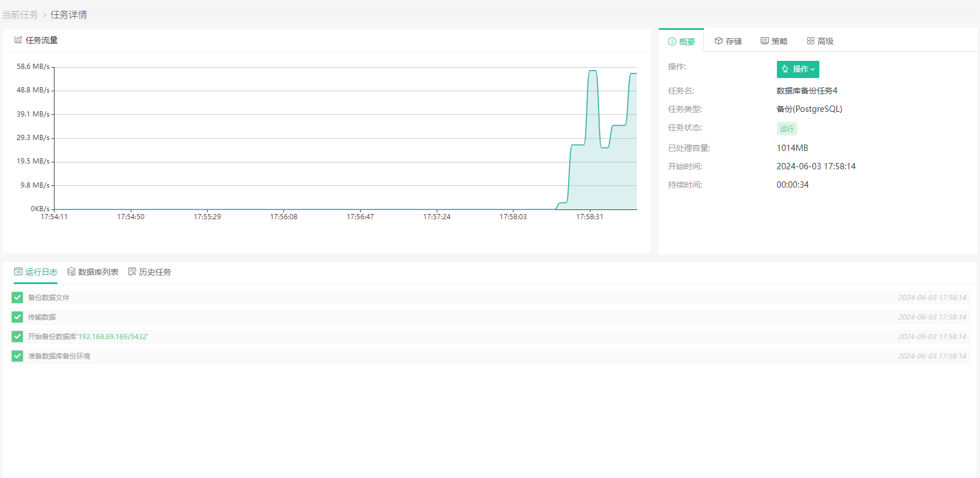Click the traffic chart peak area
This screenshot has width=980, height=478.
pos(593,71)
